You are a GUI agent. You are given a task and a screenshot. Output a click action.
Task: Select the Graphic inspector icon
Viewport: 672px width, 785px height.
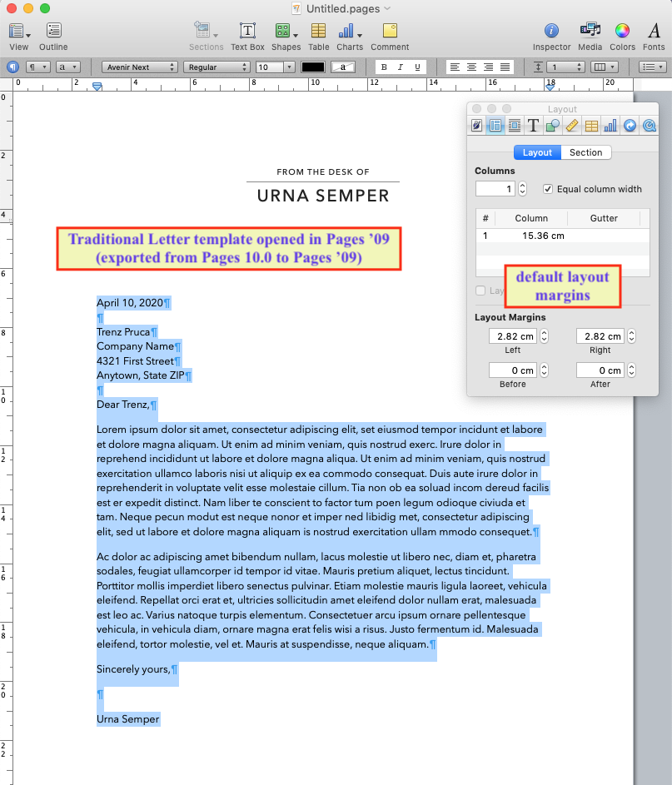tap(552, 126)
